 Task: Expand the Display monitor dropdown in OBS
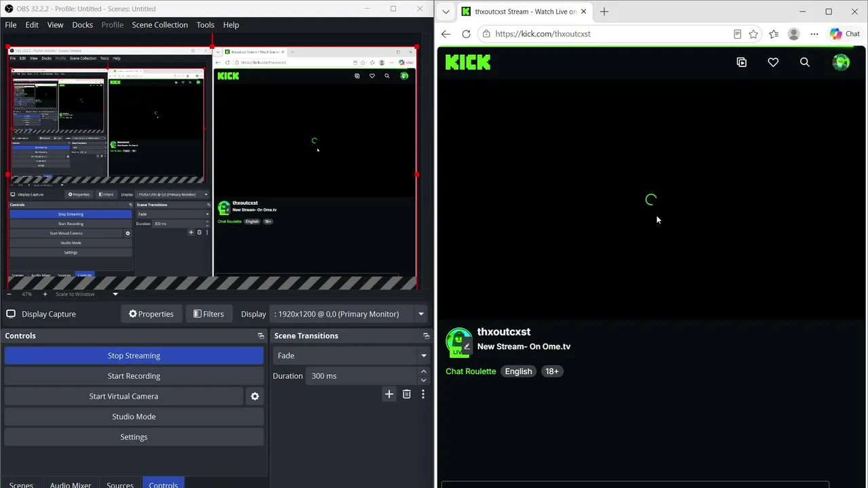[x=421, y=314]
